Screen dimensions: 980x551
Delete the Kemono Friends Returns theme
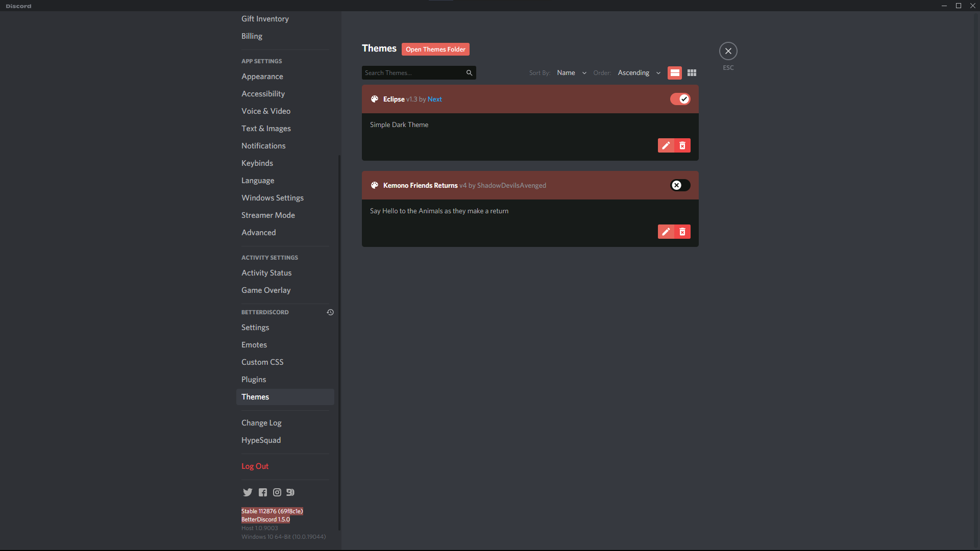682,232
